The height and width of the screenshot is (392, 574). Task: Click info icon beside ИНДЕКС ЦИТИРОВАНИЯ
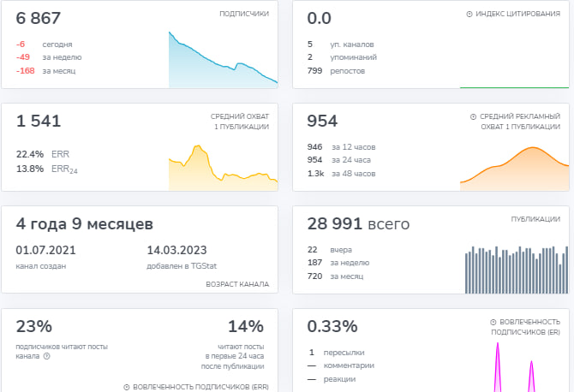[469, 15]
